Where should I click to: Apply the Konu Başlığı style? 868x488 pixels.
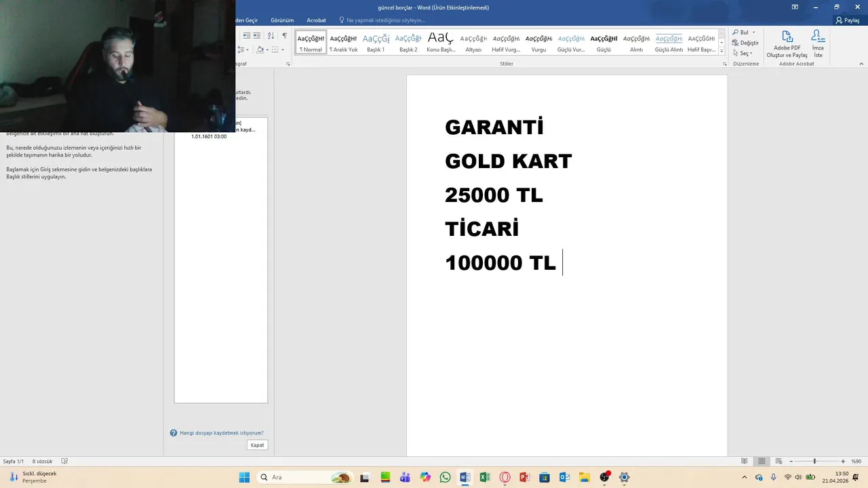[x=441, y=42]
